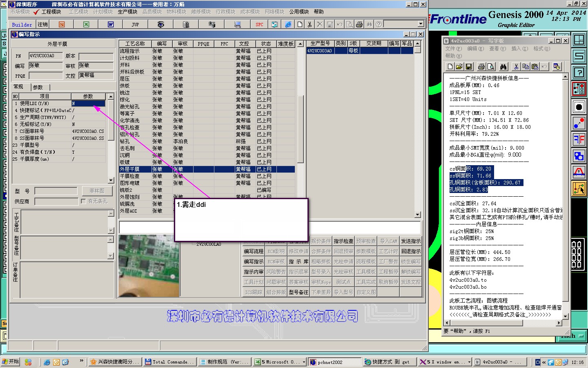This screenshot has height=368, width=588.
Task: Open the combo box at right of main toolbar
Action: 421,24
